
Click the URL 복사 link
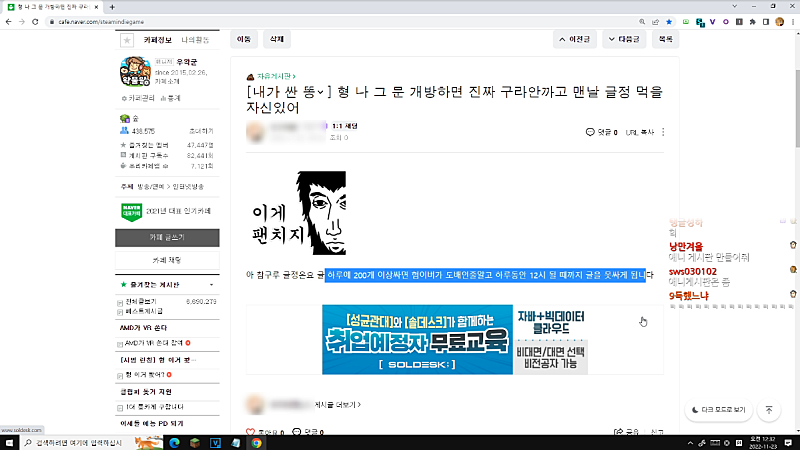coord(640,132)
